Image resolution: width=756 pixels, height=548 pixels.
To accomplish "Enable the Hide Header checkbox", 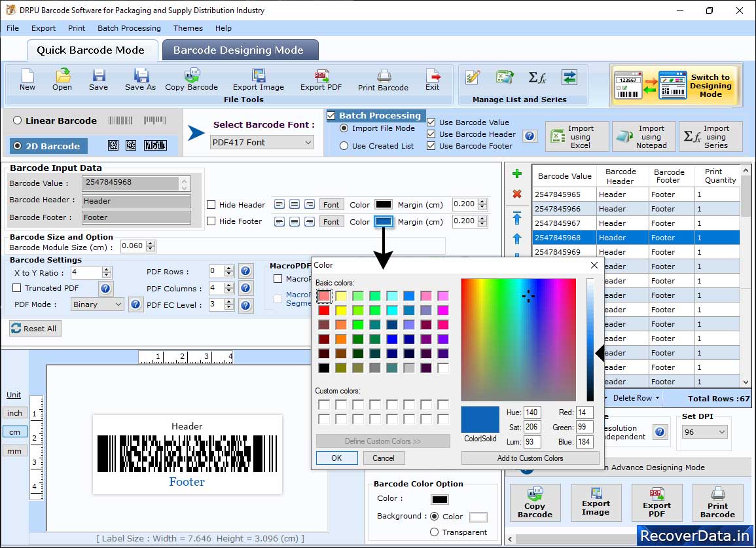I will tap(211, 204).
